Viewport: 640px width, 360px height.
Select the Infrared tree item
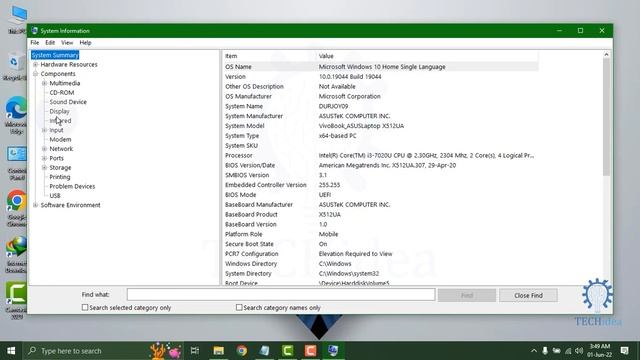pos(60,121)
